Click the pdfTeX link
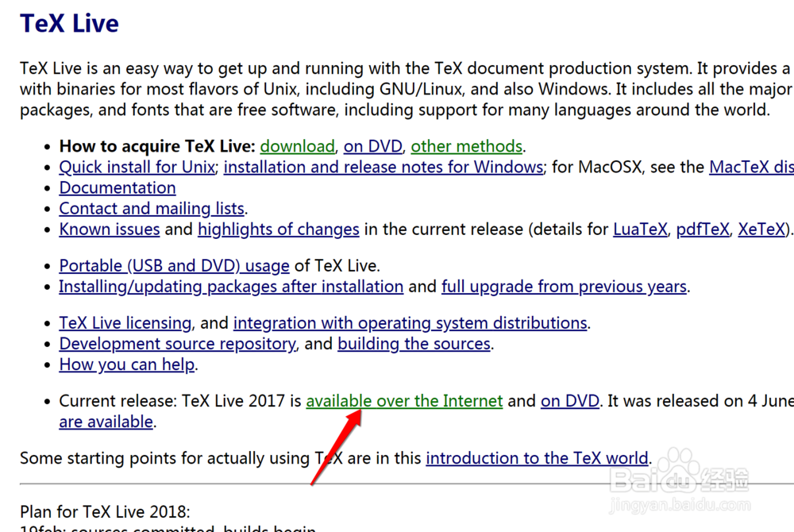Screen dimensions: 794x532 coord(702,229)
